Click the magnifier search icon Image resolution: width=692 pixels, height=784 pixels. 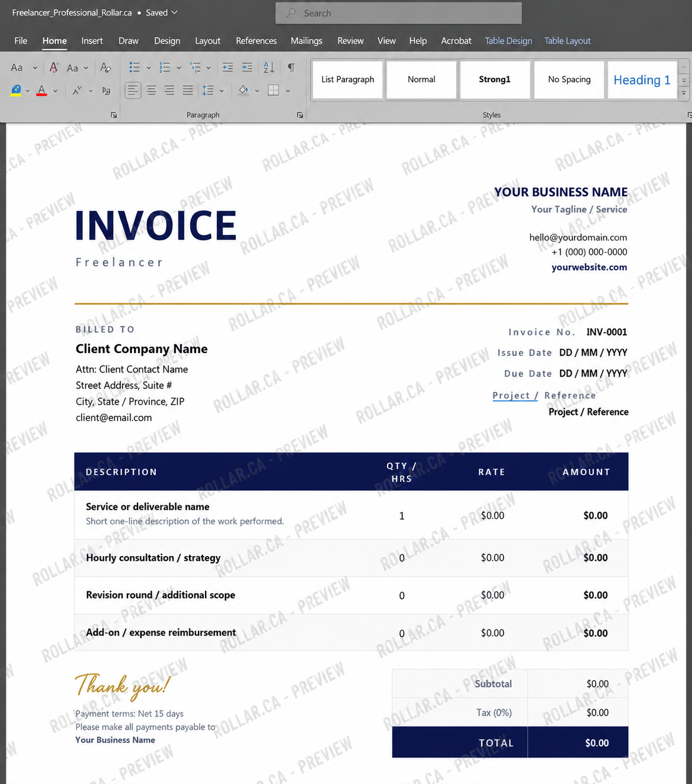[291, 13]
